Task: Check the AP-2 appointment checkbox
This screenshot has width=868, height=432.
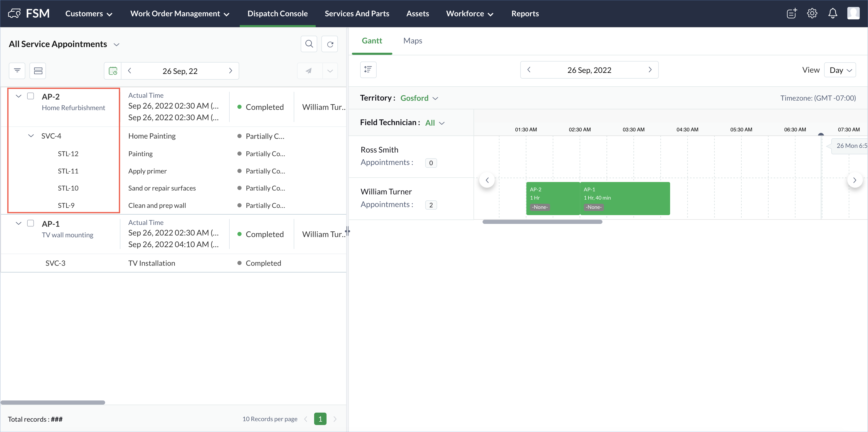Action: tap(31, 96)
